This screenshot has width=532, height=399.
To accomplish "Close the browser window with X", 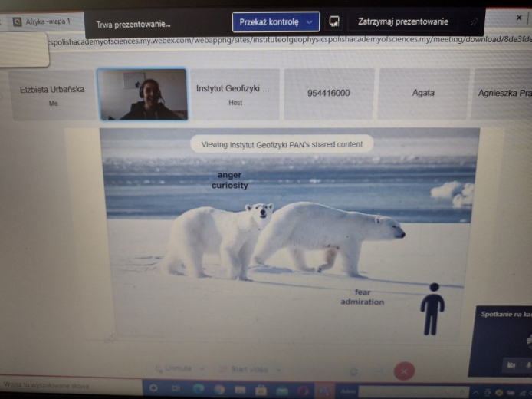I will pyautogui.click(x=519, y=18).
